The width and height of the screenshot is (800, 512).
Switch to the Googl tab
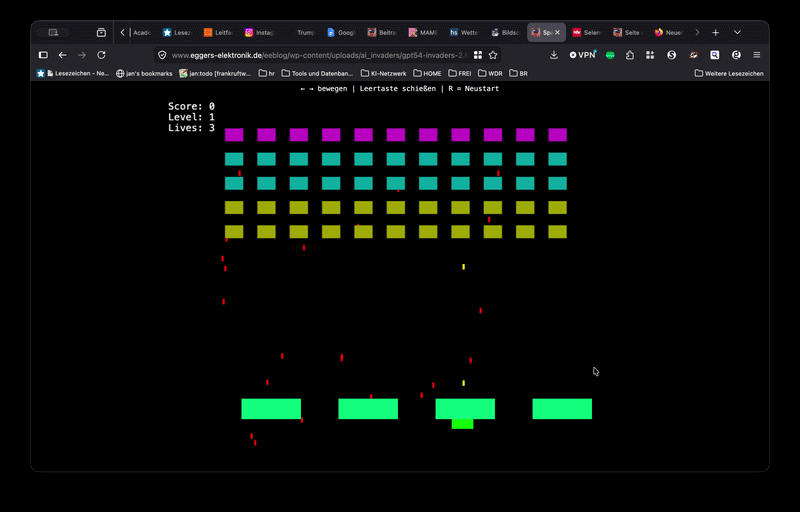click(341, 33)
